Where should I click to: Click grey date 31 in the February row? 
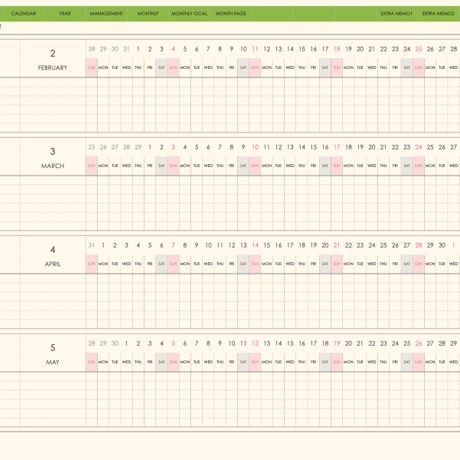tap(126, 49)
